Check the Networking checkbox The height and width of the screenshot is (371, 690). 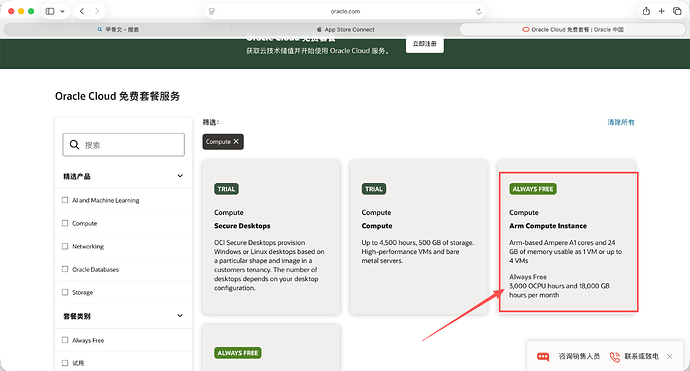click(x=65, y=246)
